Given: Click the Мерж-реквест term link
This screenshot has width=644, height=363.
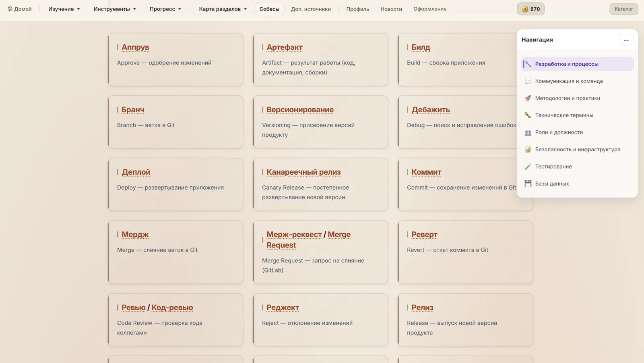Looking at the screenshot, I should click(294, 235).
